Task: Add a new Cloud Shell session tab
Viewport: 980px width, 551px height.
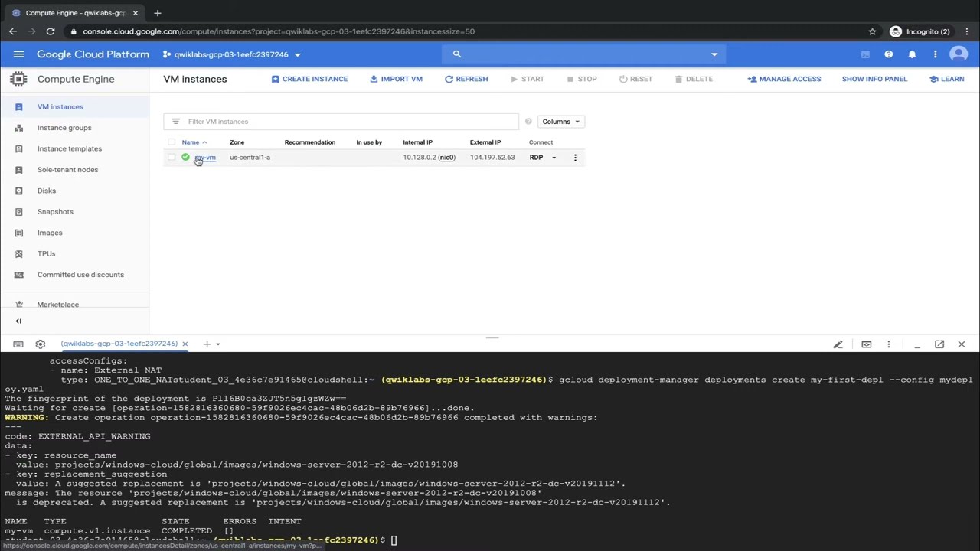Action: pos(206,344)
